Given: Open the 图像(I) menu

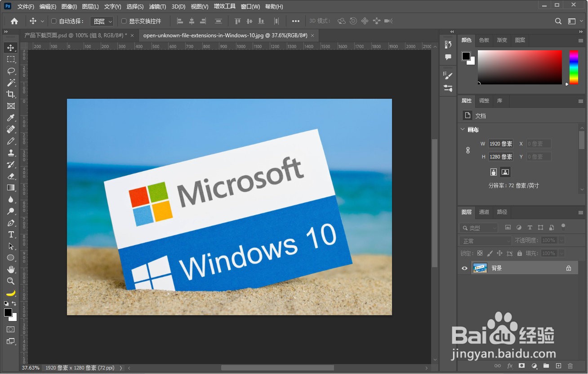Looking at the screenshot, I should [69, 7].
